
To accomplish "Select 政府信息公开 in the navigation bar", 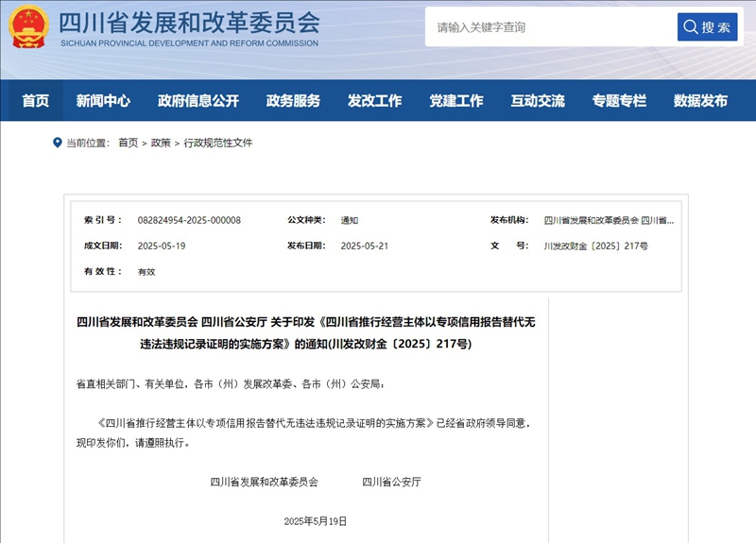I will tap(198, 101).
